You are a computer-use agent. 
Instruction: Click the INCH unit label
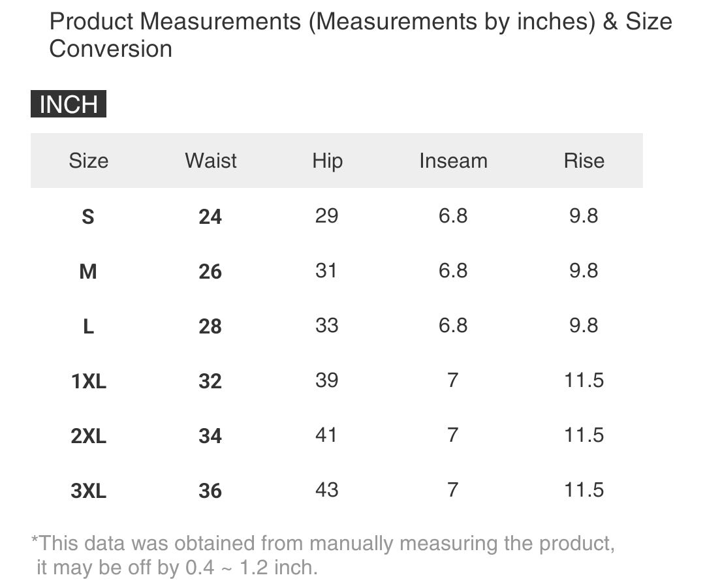[x=69, y=104]
